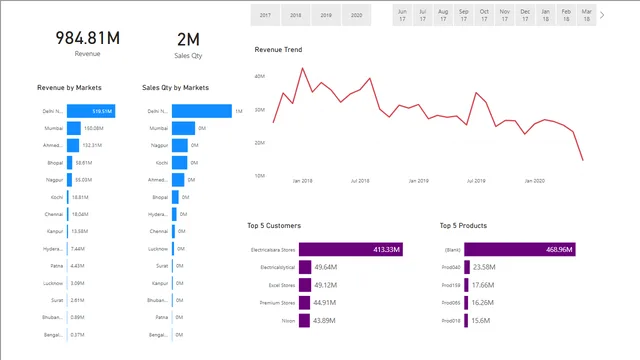Click the 55.03M Nagpur revenue label
This screenshot has height=360, width=640.
84,180
